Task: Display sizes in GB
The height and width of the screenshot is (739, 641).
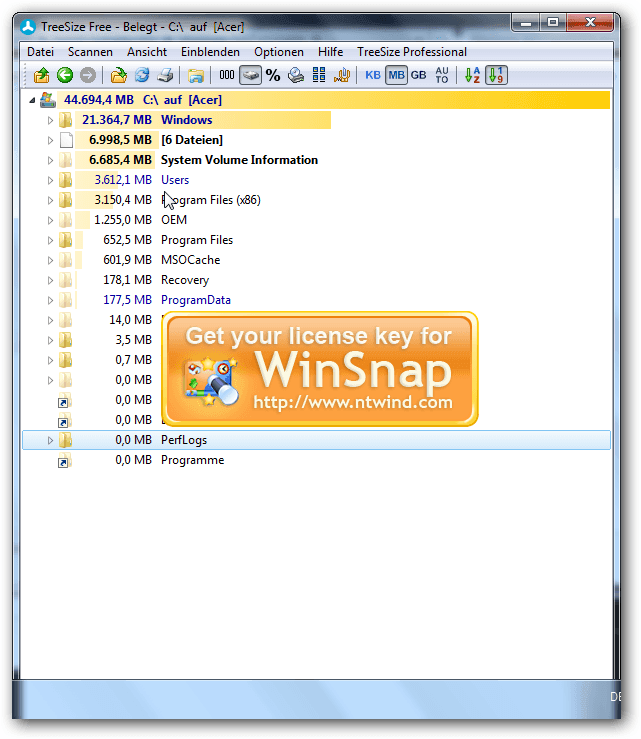Action: [419, 75]
